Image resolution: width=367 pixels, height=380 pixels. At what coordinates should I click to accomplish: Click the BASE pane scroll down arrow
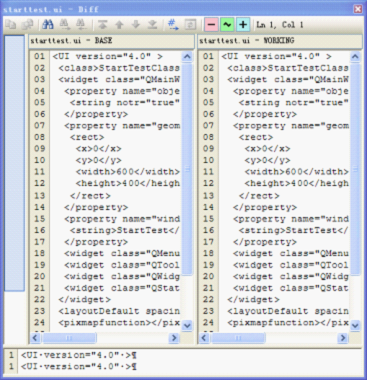pos(187,325)
